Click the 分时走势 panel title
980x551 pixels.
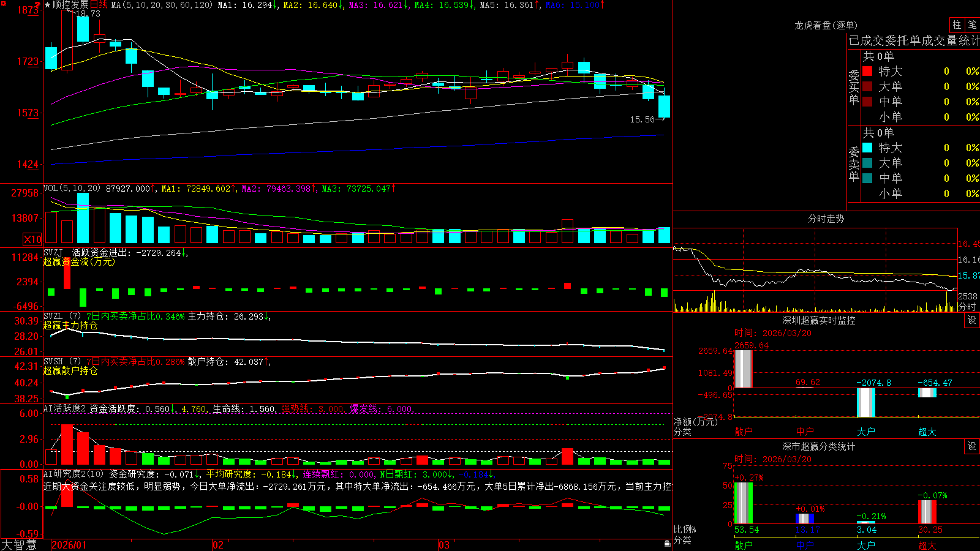826,219
